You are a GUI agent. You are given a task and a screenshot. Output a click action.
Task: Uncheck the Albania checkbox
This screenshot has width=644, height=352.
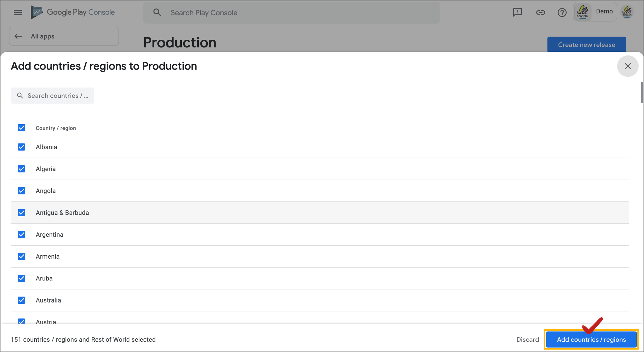click(22, 147)
